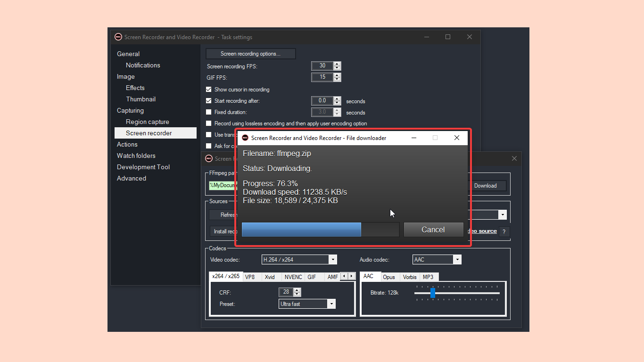Close the File downloader dialog
The height and width of the screenshot is (362, 644).
tap(456, 138)
